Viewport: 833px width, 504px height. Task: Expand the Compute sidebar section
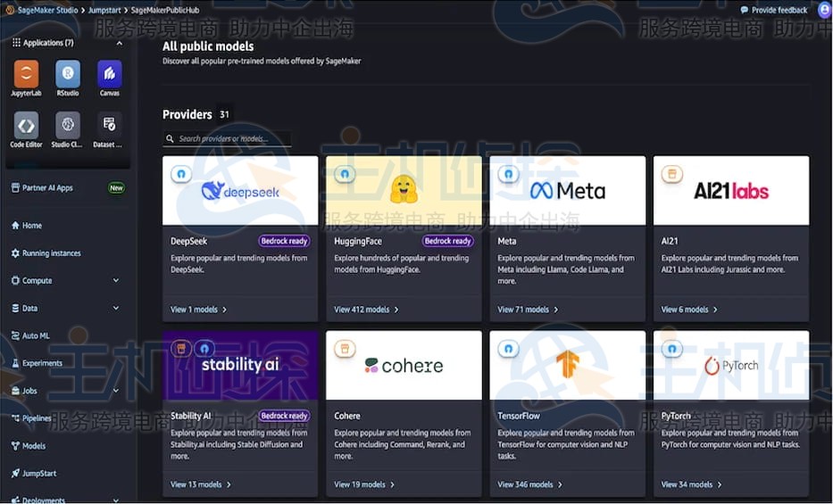[116, 281]
